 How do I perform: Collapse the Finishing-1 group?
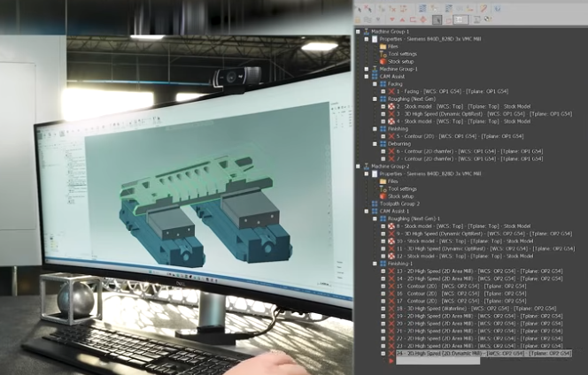375,264
